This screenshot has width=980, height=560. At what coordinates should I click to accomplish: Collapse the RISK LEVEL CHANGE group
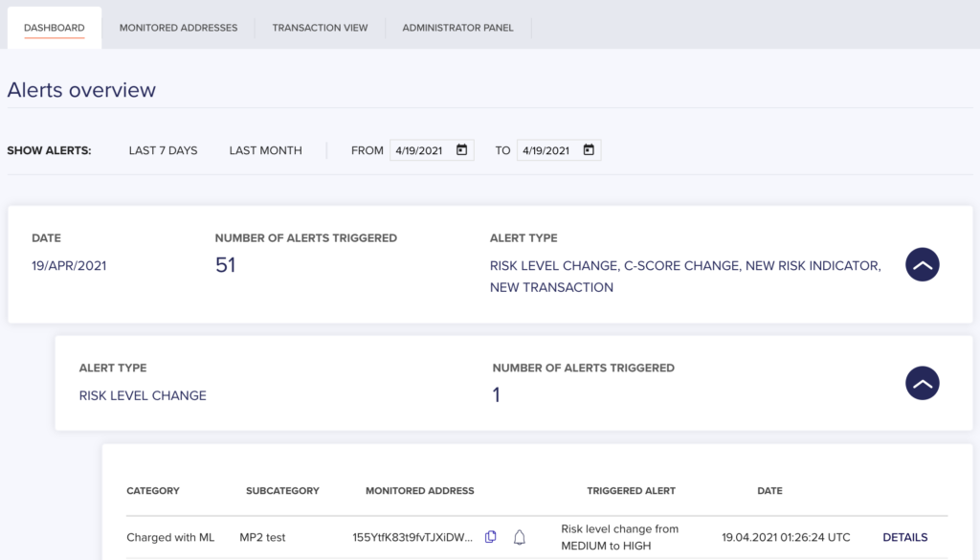pyautogui.click(x=922, y=383)
